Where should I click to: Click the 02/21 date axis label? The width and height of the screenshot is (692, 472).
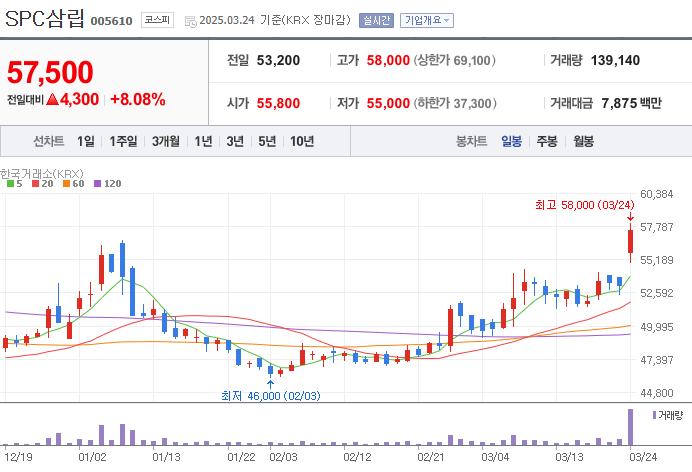coord(431,457)
